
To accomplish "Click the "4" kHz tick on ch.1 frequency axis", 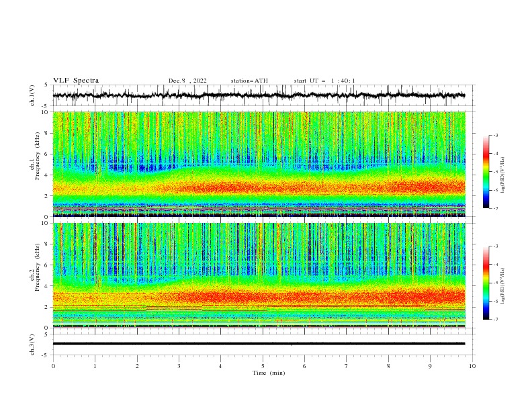I will tap(46, 175).
